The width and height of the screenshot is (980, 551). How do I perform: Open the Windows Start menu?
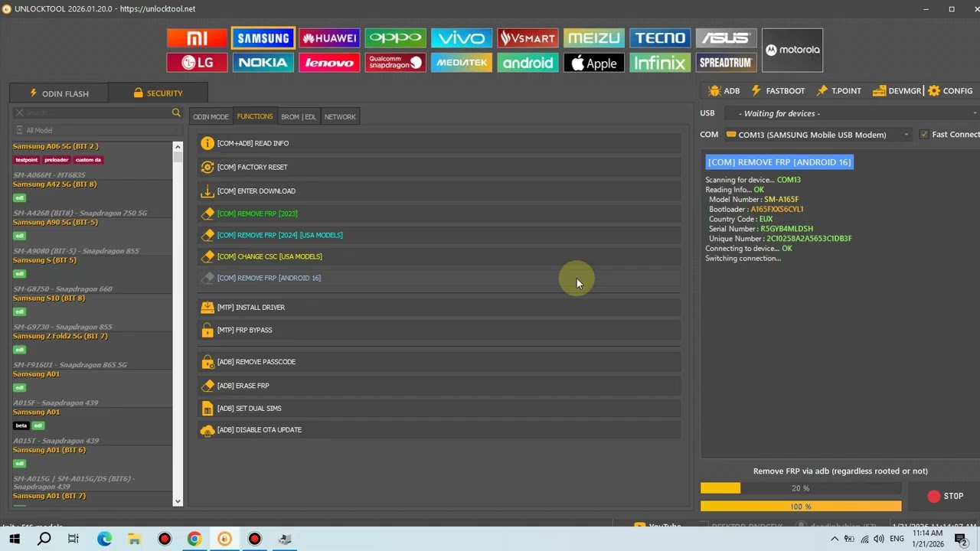point(15,539)
